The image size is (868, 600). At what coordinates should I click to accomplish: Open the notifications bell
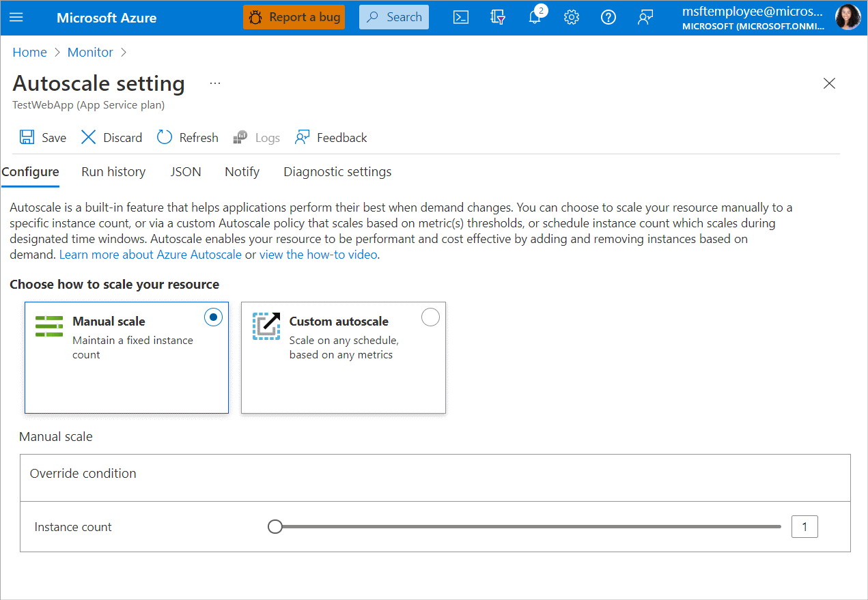point(535,17)
